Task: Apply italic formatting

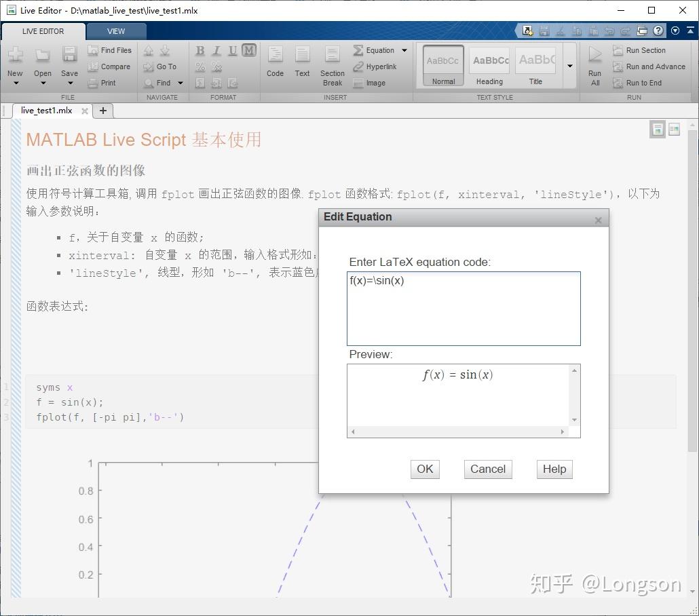Action: (x=216, y=50)
